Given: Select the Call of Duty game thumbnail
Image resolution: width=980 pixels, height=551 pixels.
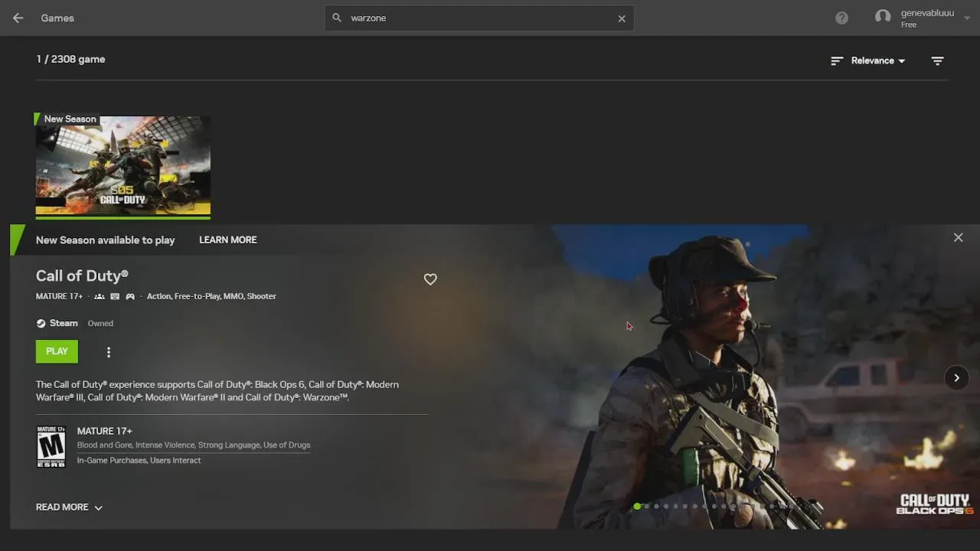Looking at the screenshot, I should 122,165.
